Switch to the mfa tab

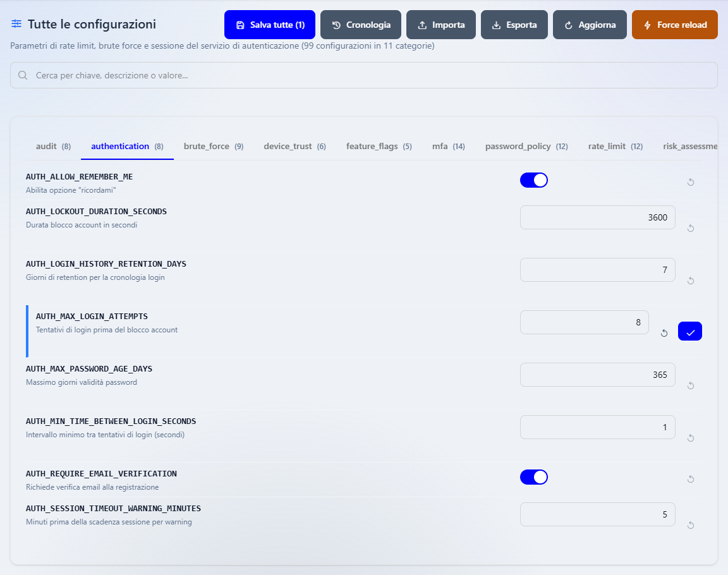(449, 146)
